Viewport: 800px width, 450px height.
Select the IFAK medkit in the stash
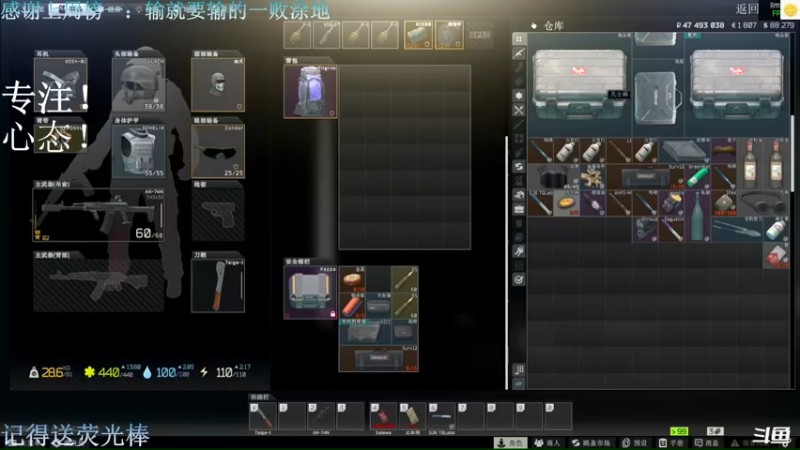(724, 204)
